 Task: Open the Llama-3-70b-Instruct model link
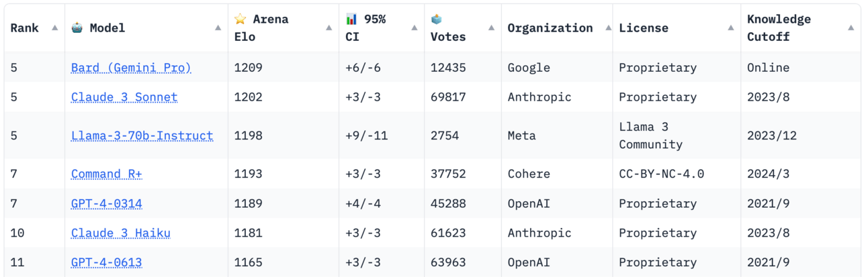tap(142, 135)
